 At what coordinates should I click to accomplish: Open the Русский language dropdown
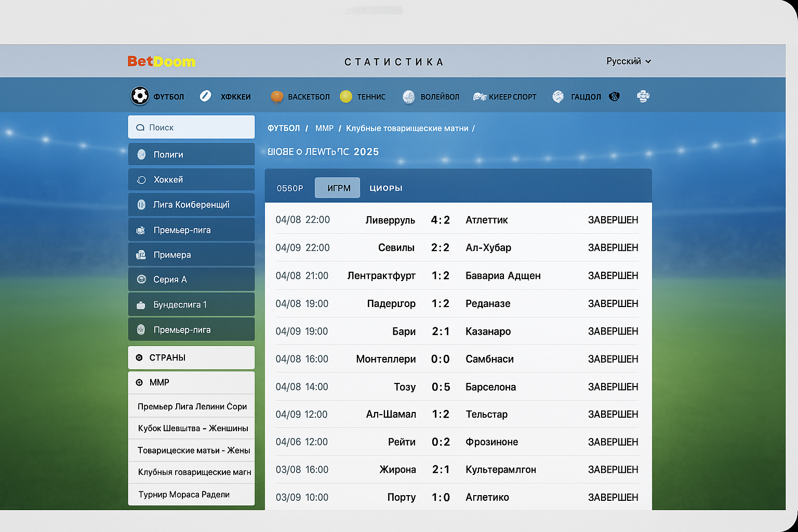coord(628,61)
